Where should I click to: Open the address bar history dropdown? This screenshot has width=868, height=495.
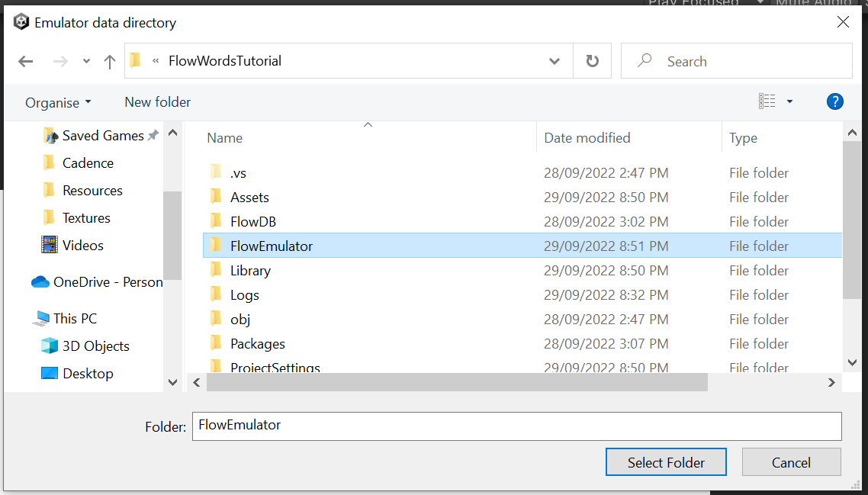(554, 61)
